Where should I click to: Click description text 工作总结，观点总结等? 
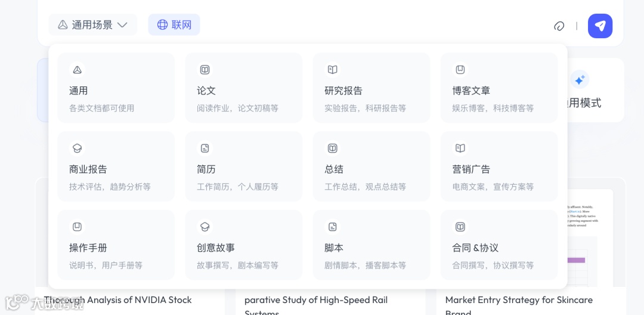point(365,187)
